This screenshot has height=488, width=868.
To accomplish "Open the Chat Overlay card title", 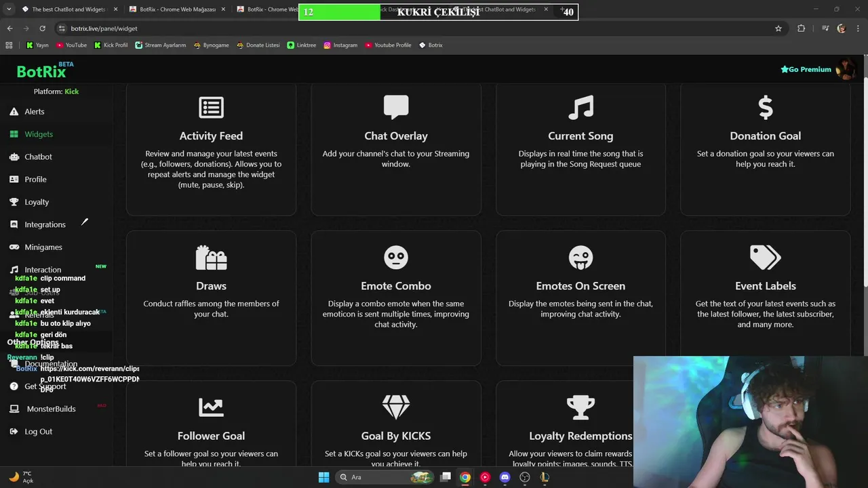I will coord(396,136).
